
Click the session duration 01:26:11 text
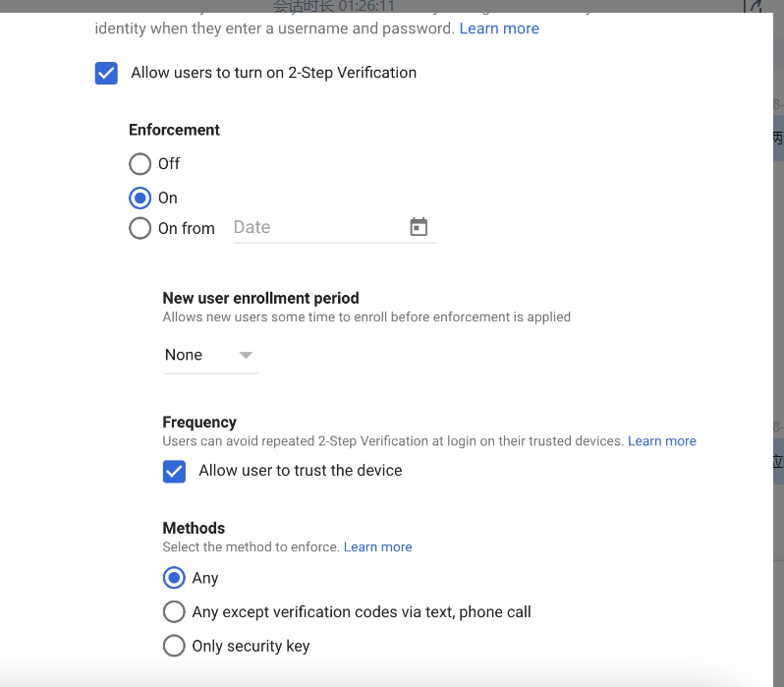[333, 7]
